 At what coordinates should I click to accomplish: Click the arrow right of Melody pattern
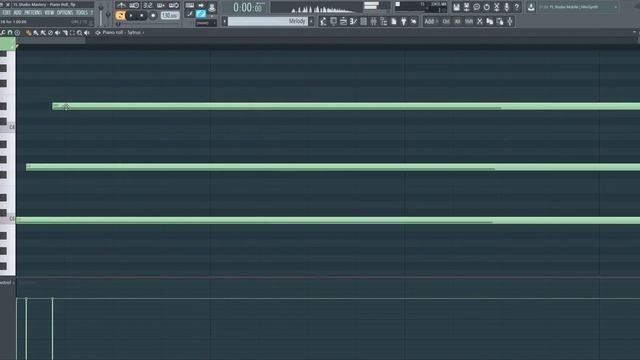[311, 21]
